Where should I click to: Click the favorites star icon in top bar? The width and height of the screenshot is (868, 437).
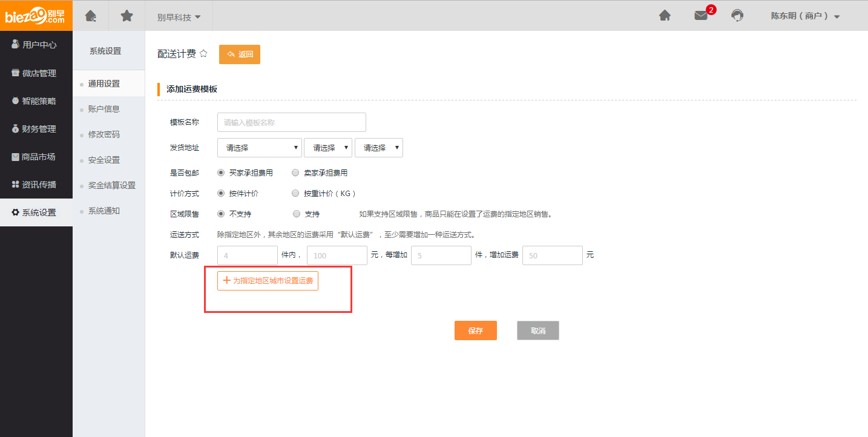coord(127,16)
